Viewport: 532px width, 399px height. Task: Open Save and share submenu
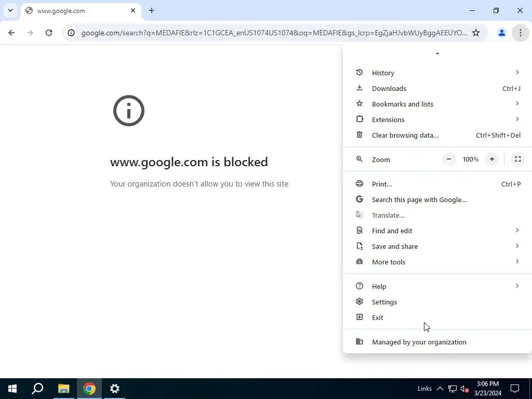coord(437,246)
